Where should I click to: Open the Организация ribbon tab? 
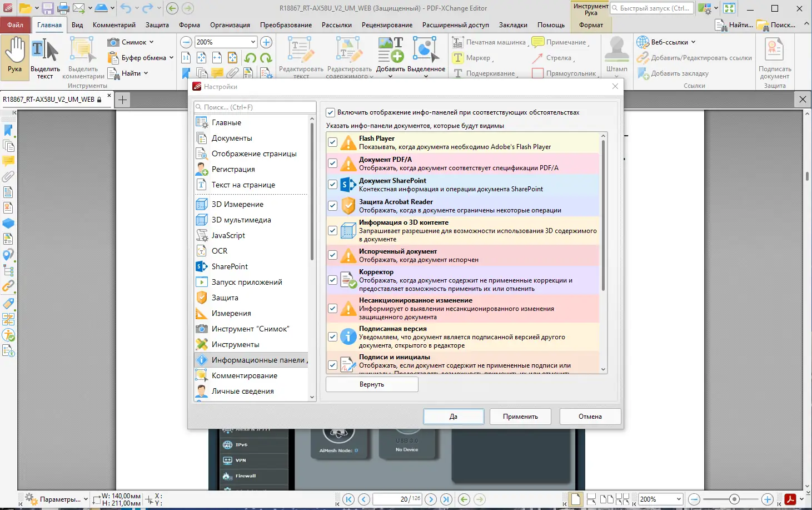point(228,24)
